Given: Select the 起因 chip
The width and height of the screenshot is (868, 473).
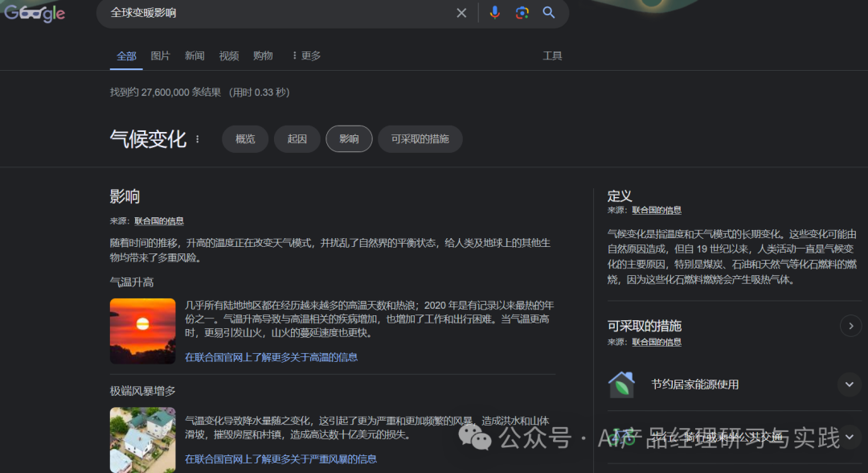Looking at the screenshot, I should (297, 139).
